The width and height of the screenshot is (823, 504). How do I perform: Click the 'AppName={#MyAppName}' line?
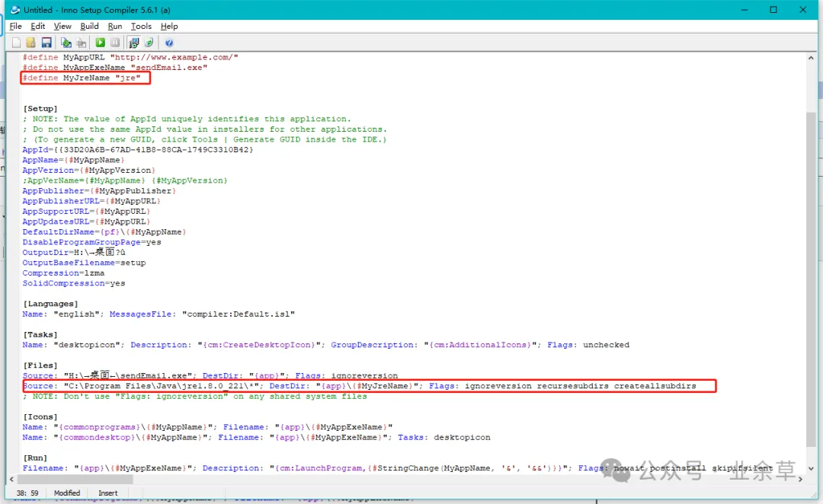tap(73, 160)
